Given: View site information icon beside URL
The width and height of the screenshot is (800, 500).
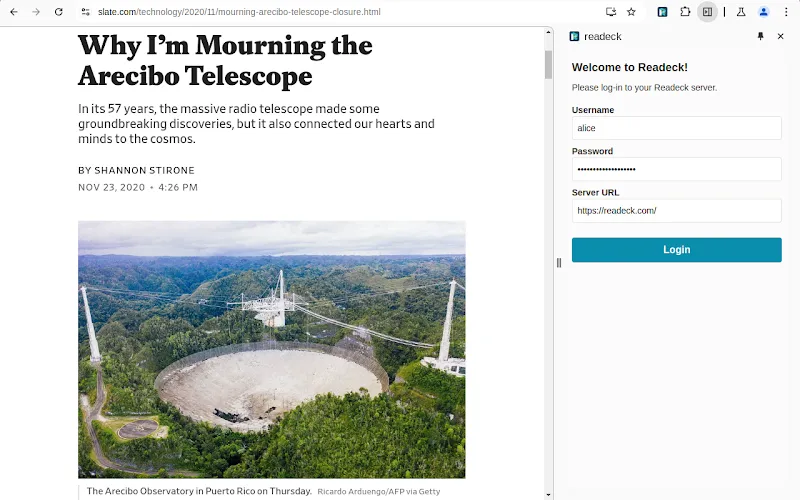Looking at the screenshot, I should [x=86, y=12].
